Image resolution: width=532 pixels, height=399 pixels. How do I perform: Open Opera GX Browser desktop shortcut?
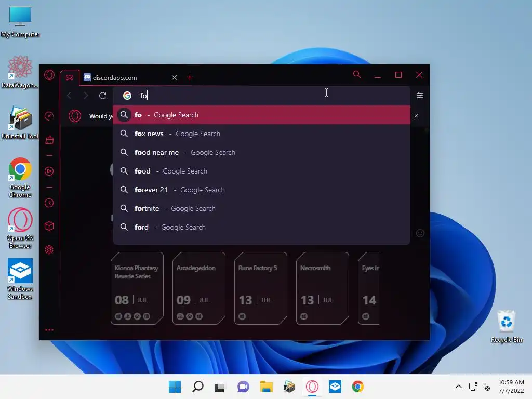pos(20,228)
